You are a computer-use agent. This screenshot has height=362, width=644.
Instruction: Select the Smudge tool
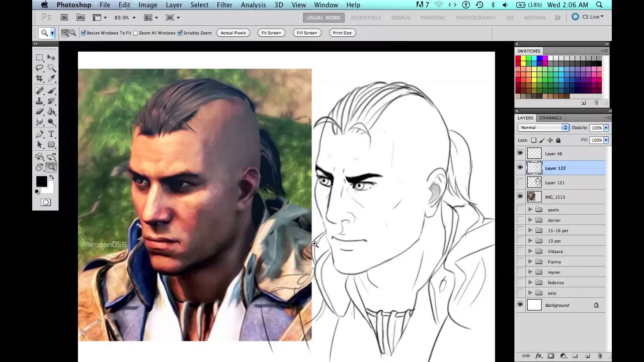(39, 122)
